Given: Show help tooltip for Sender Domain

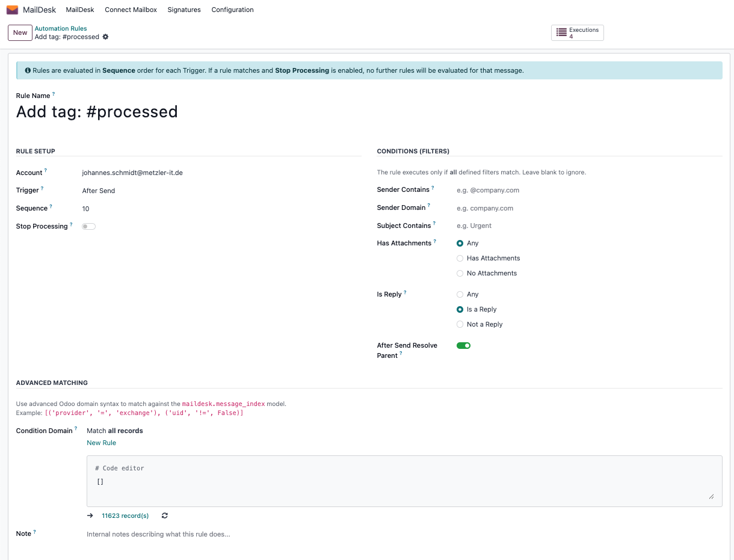Looking at the screenshot, I should [430, 206].
